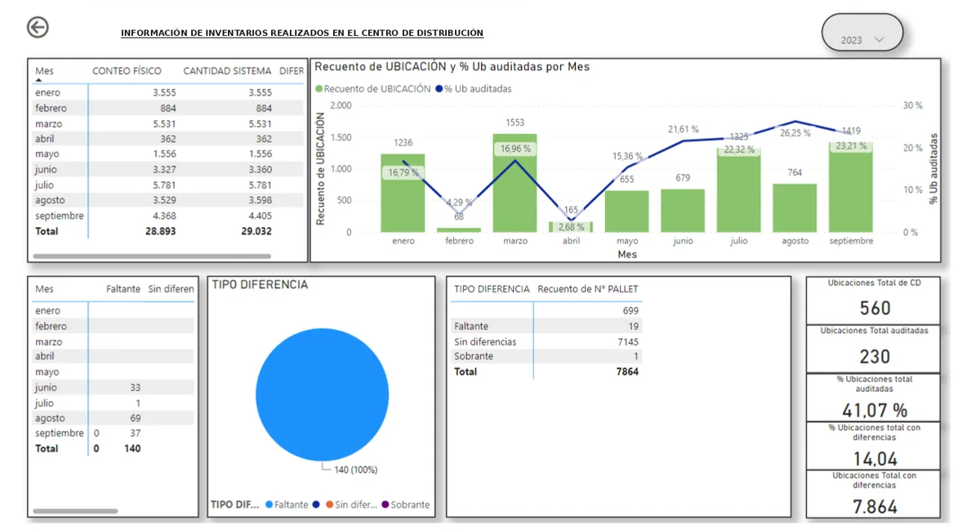This screenshot has height=530, width=980.
Task: Click the '21,61 %' line point label
Action: (x=684, y=129)
